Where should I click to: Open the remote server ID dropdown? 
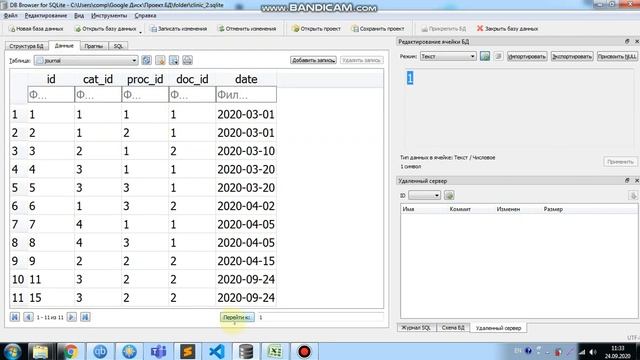pos(424,196)
